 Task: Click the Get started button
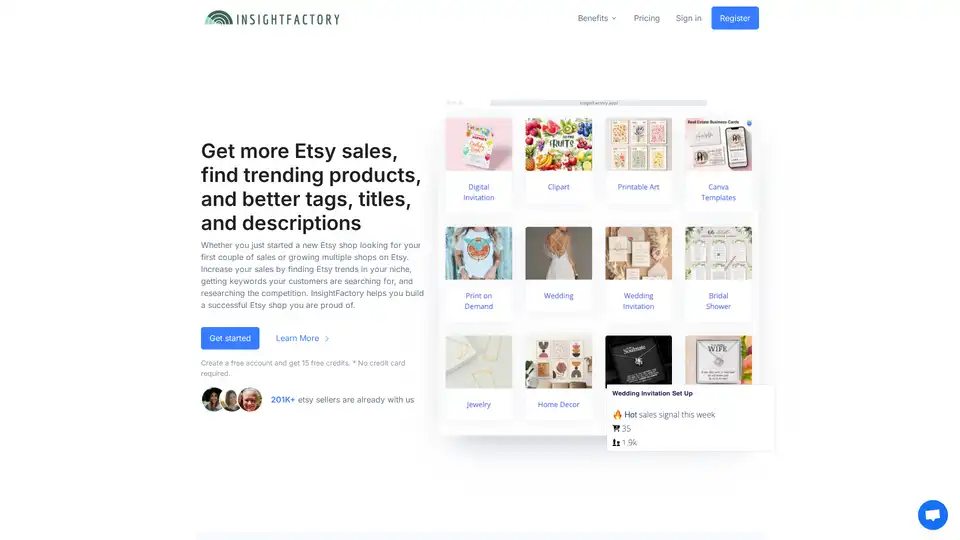click(x=230, y=338)
